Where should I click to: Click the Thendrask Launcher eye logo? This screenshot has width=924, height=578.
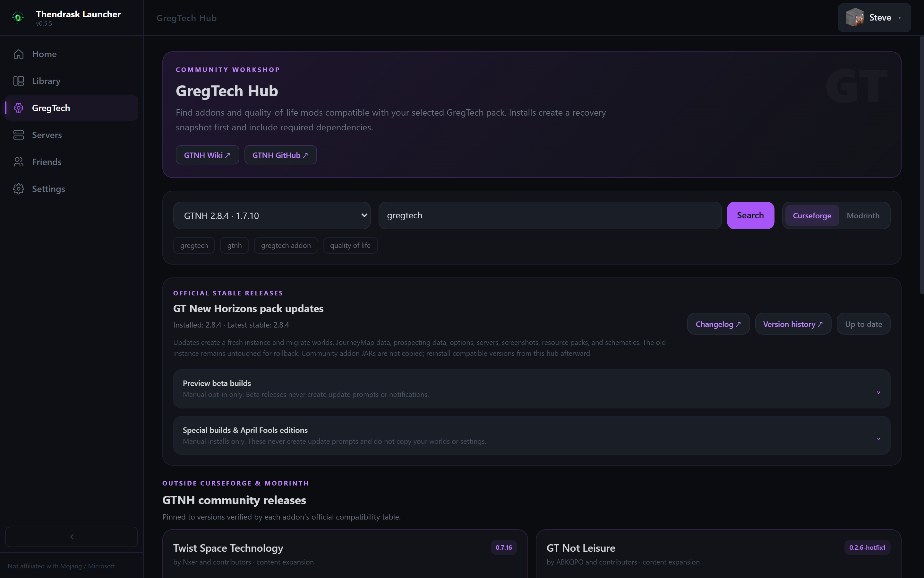pyautogui.click(x=18, y=18)
